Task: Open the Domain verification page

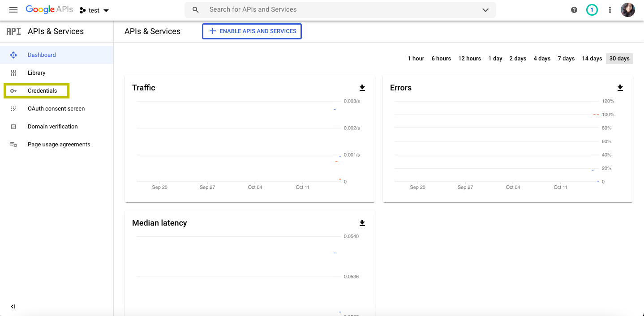Action: pyautogui.click(x=52, y=127)
